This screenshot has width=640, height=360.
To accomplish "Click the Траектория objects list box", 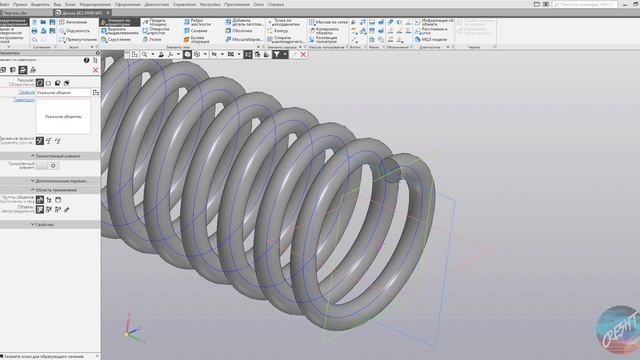I will 63,117.
